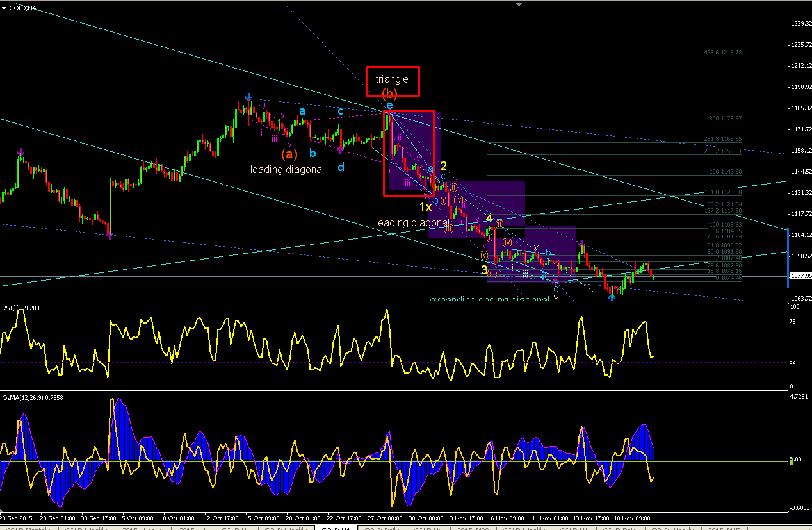Select Fibonacci level 300 1176.67
Screen dimensions: 812x530
click(725, 119)
